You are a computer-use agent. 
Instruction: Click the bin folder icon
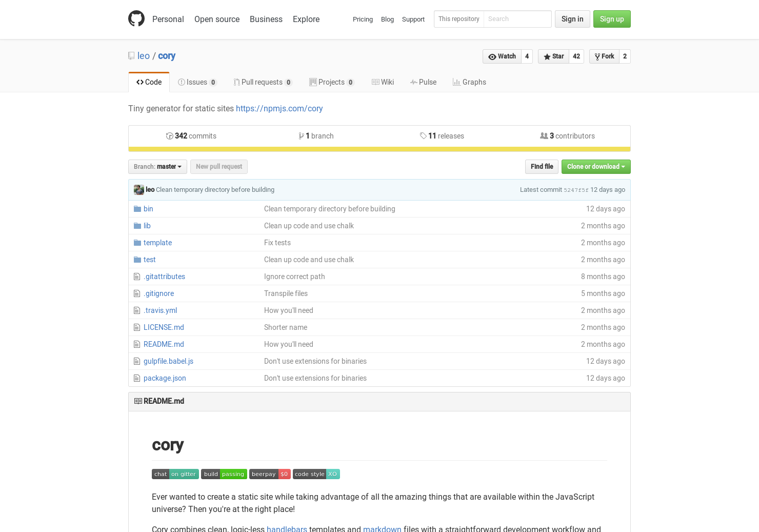pos(137,209)
